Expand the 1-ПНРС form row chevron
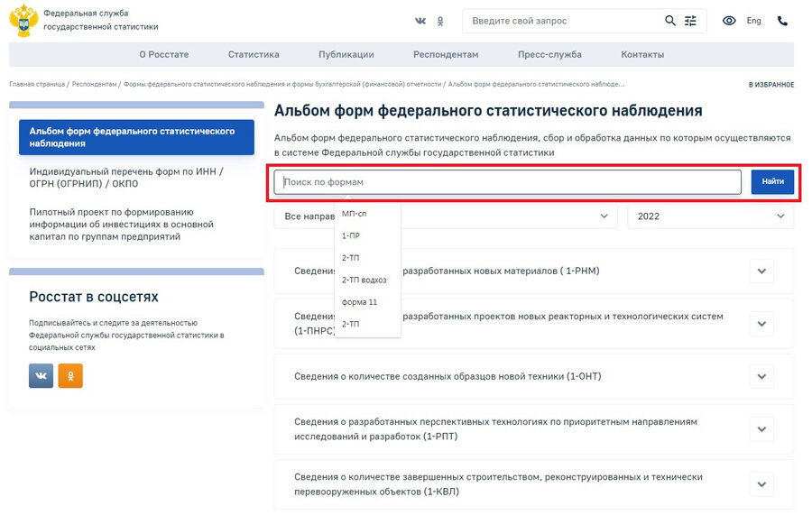This screenshot has width=812, height=515. click(x=761, y=324)
